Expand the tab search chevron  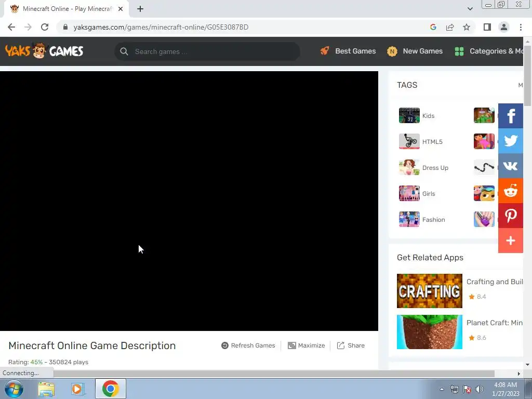click(x=470, y=9)
